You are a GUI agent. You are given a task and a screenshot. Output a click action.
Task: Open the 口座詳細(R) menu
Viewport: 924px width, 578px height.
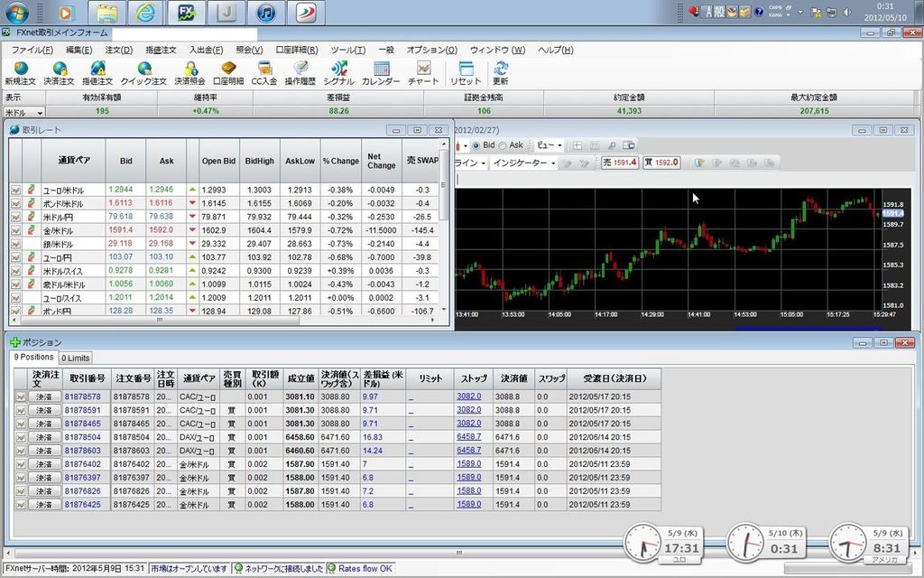pos(296,51)
